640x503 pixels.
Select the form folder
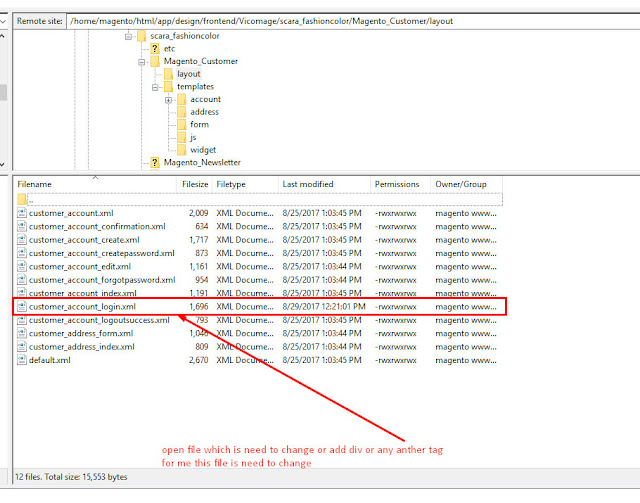point(199,125)
